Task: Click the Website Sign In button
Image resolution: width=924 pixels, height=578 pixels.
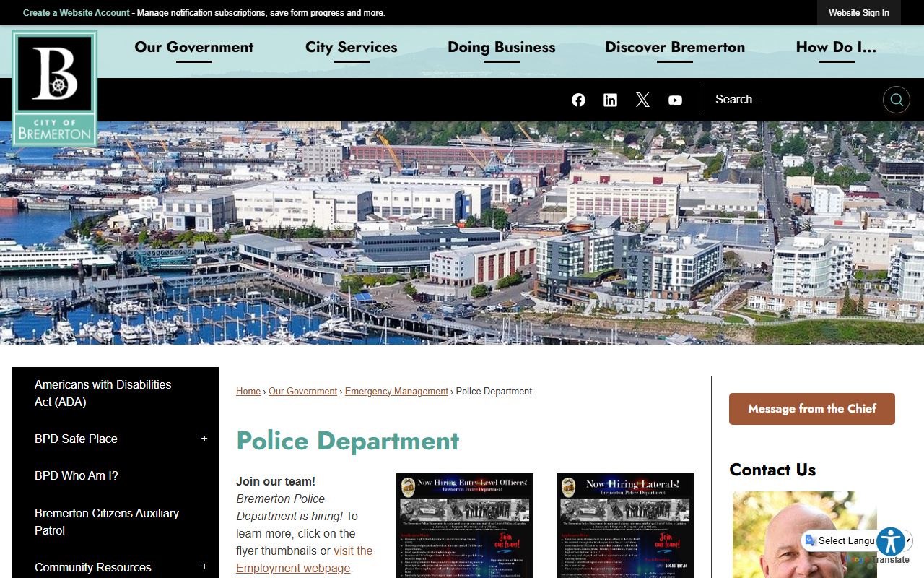Action: (x=858, y=13)
